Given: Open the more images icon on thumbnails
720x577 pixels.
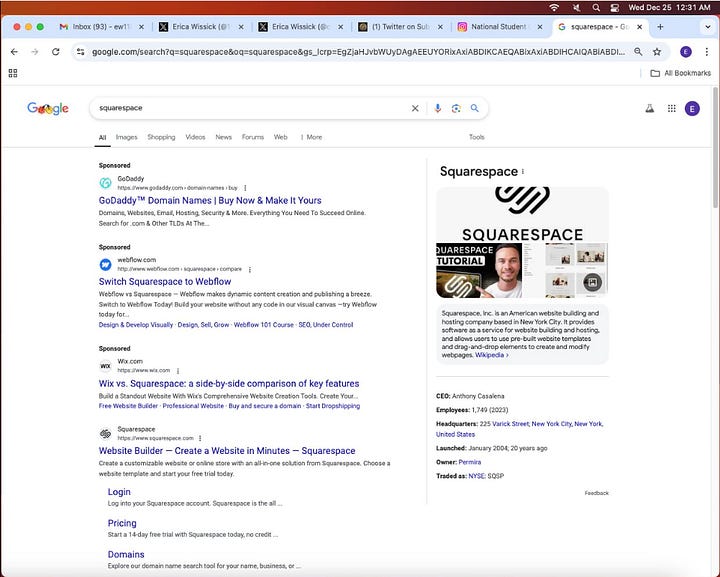Looking at the screenshot, I should click(x=592, y=282).
